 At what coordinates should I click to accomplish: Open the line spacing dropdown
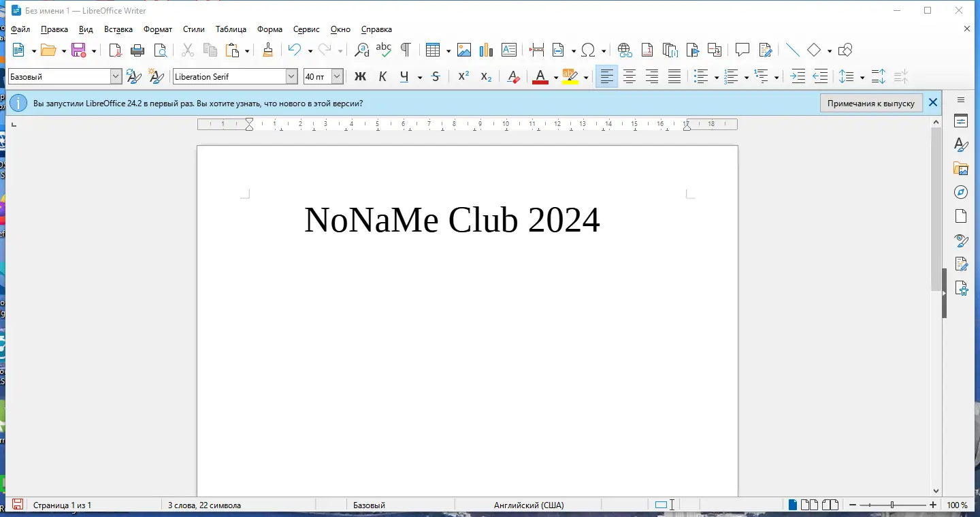tap(862, 77)
